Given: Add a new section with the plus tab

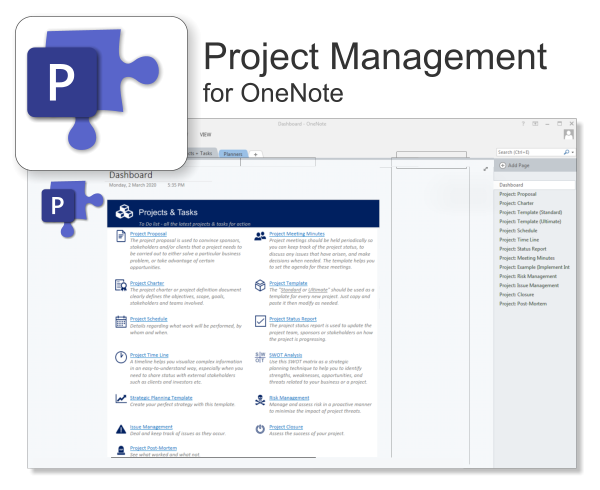Looking at the screenshot, I should tap(255, 154).
